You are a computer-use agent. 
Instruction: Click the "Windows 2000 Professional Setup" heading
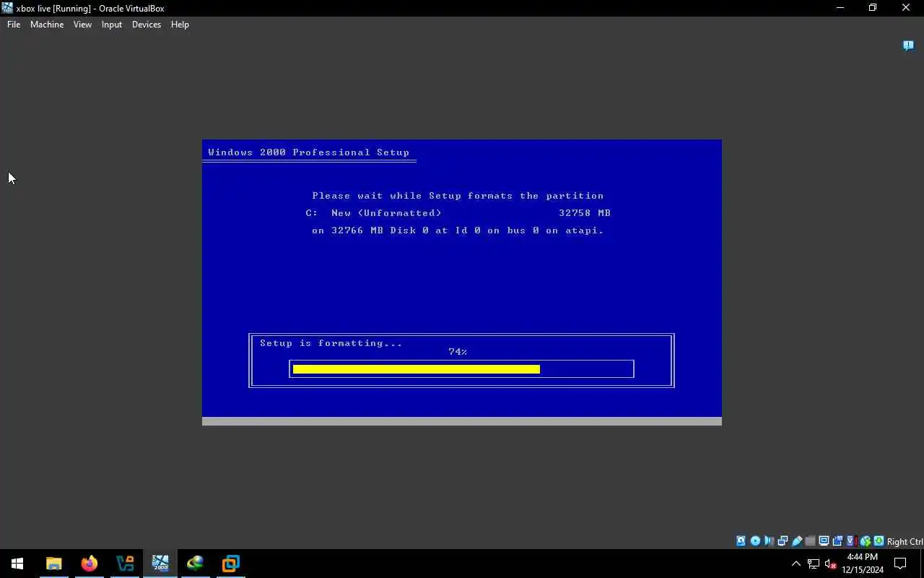tap(309, 152)
